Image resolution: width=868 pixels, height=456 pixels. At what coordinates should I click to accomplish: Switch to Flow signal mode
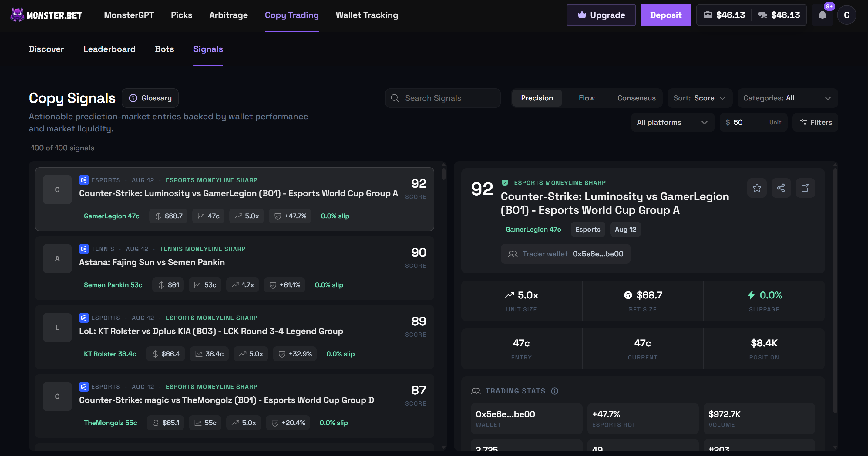587,98
